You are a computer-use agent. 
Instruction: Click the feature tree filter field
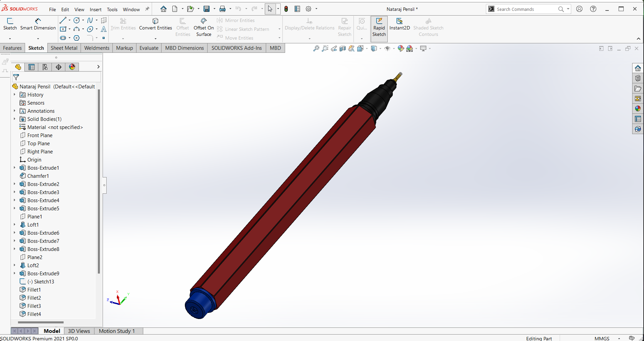click(x=57, y=77)
